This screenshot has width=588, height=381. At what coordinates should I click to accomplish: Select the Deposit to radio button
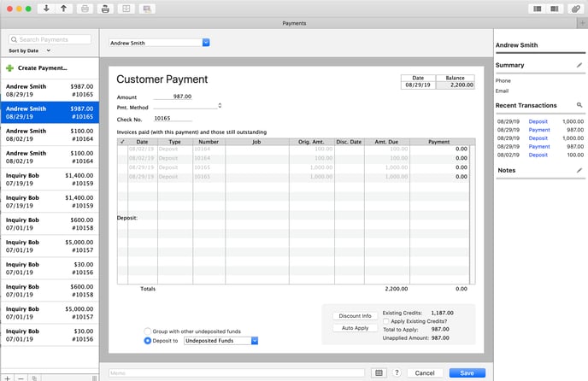(147, 341)
